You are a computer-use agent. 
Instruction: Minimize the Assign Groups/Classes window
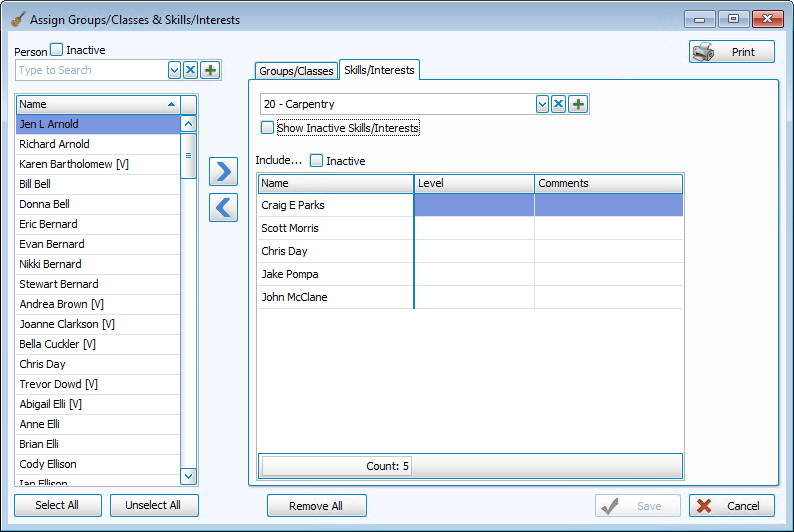click(x=700, y=19)
